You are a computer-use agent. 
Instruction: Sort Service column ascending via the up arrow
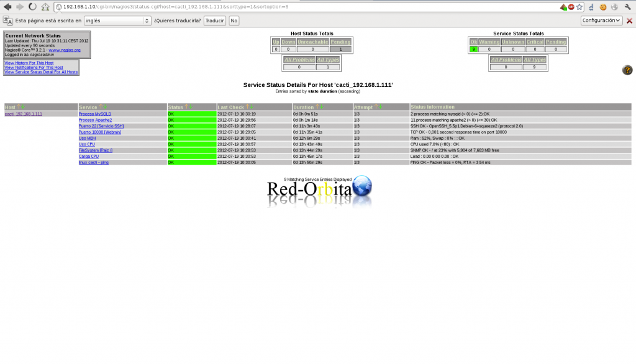(x=101, y=107)
